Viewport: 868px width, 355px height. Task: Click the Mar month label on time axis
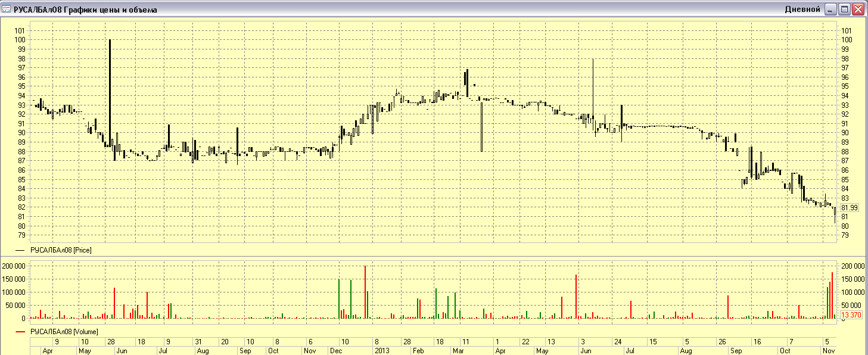click(458, 351)
